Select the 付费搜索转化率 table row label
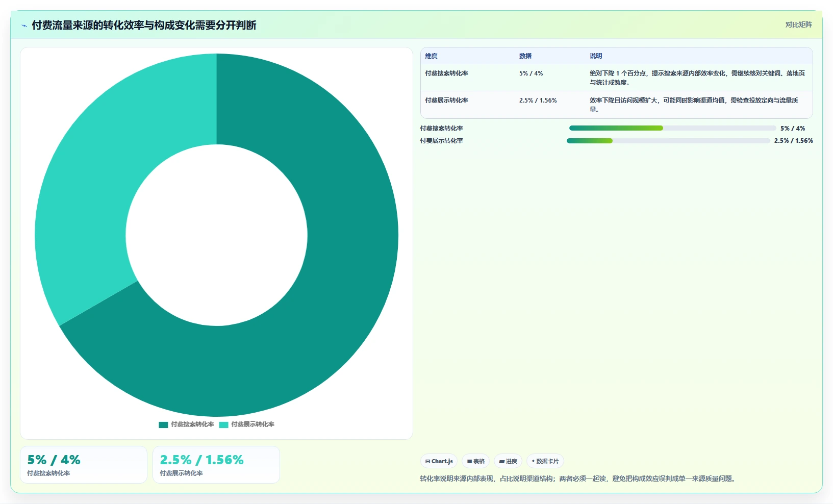This screenshot has height=504, width=833. coord(446,73)
